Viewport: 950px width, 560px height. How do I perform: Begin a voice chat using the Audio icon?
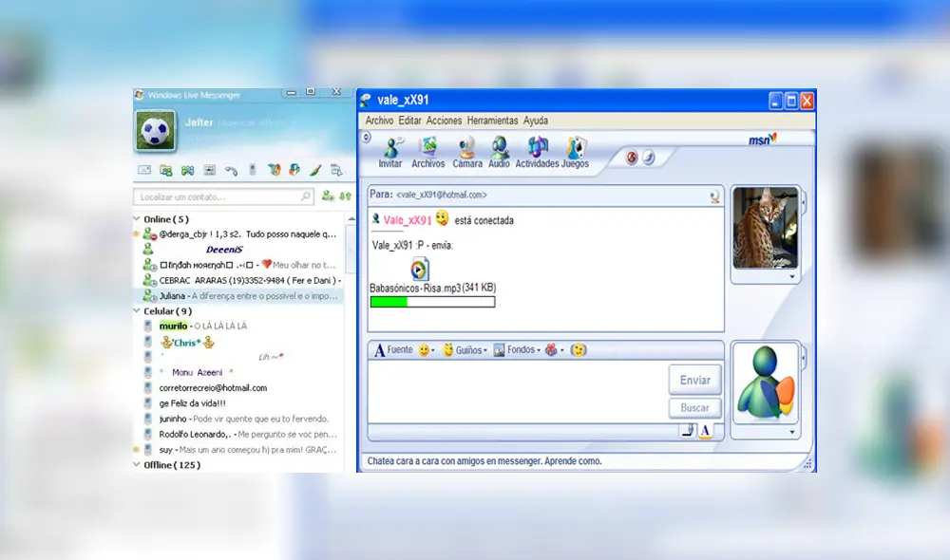click(x=500, y=152)
